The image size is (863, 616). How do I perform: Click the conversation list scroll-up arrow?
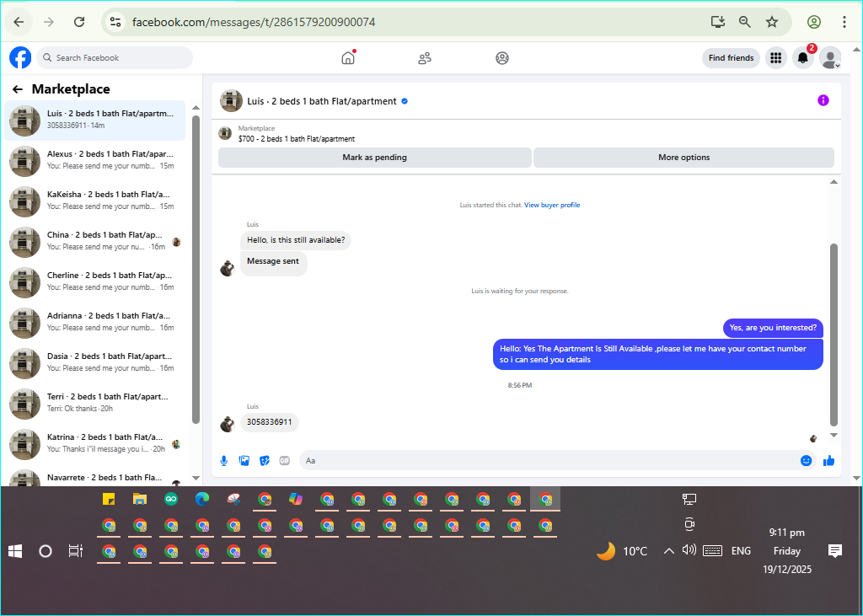pos(196,107)
